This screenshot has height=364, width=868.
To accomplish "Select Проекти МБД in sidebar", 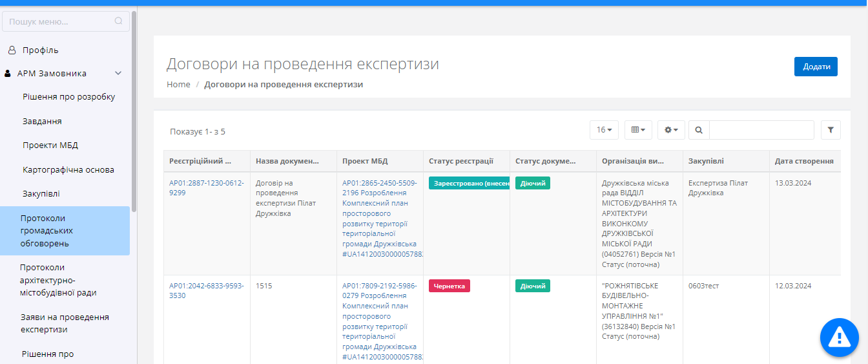I will [x=50, y=145].
